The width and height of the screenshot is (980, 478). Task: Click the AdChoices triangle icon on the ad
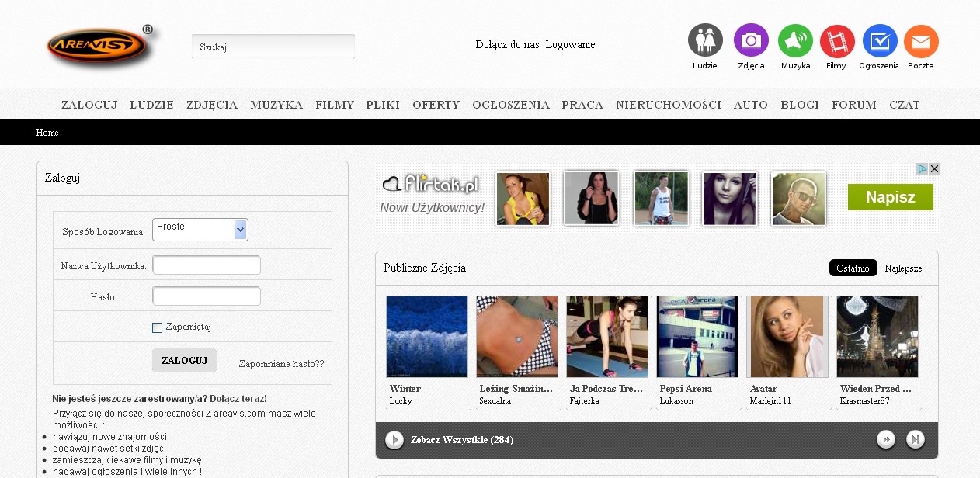[923, 168]
